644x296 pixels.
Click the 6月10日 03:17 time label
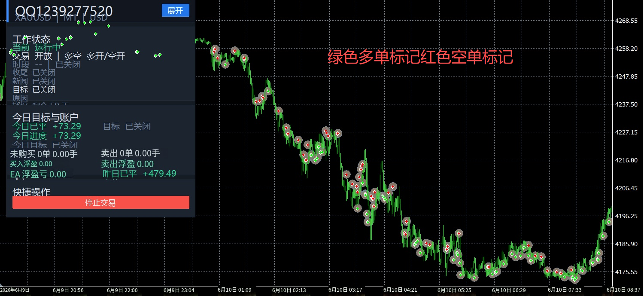pyautogui.click(x=346, y=291)
